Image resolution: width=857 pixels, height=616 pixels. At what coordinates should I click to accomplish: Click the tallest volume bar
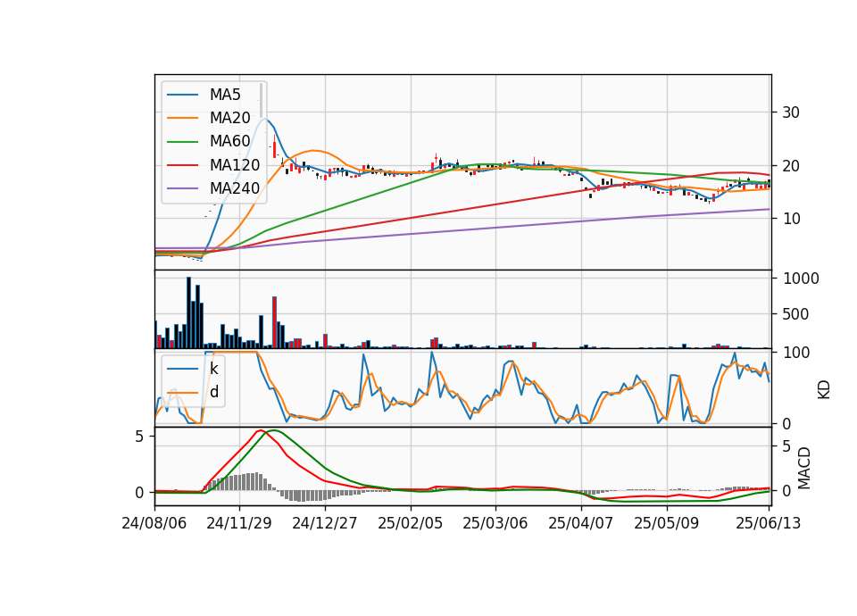point(188,312)
